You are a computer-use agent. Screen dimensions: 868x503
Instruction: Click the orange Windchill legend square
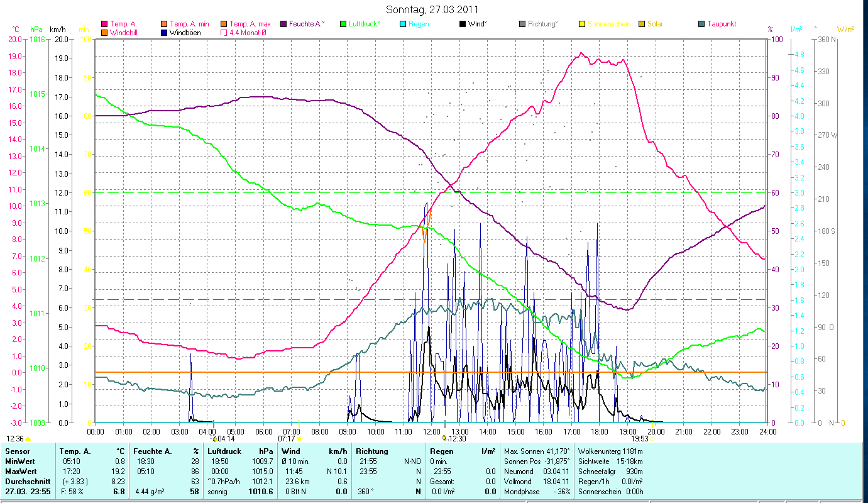[x=104, y=33]
